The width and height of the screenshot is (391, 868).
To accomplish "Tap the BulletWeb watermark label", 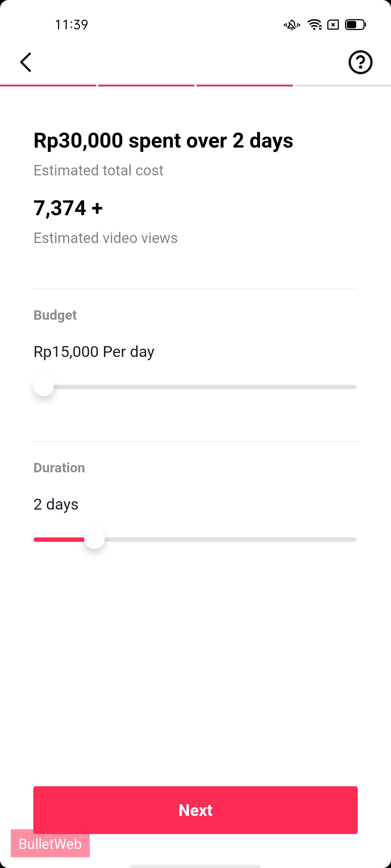I will tap(50, 844).
